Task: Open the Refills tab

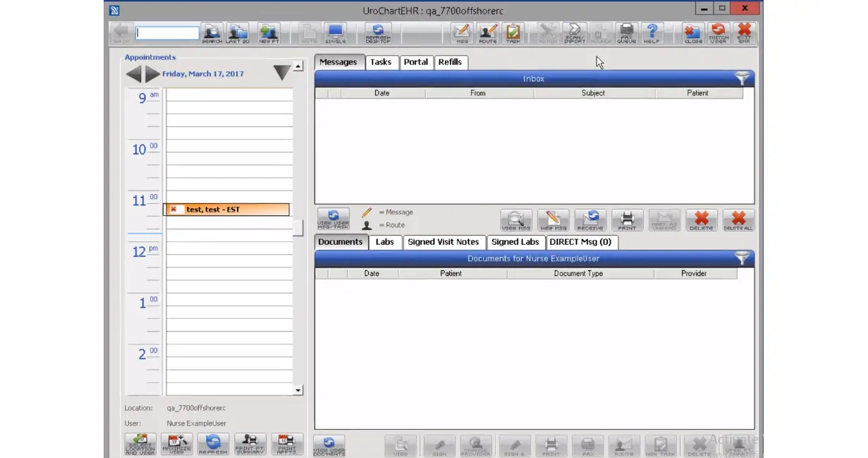Action: 451,62
